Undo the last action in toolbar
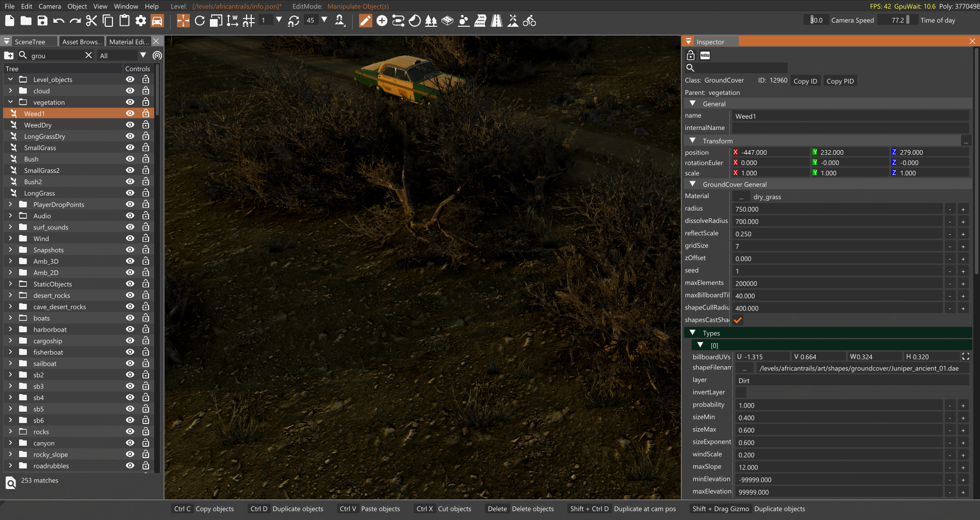The height and width of the screenshot is (520, 980). coord(59,21)
